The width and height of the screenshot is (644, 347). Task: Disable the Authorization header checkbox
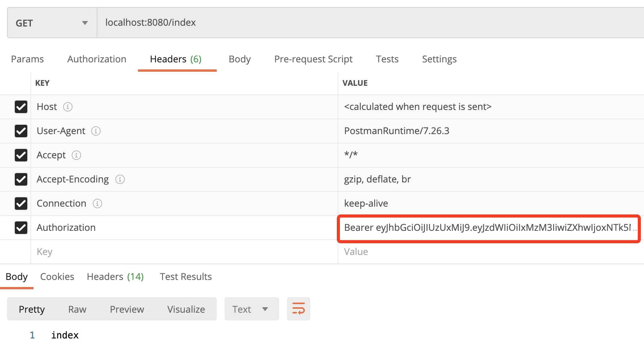pyautogui.click(x=21, y=228)
